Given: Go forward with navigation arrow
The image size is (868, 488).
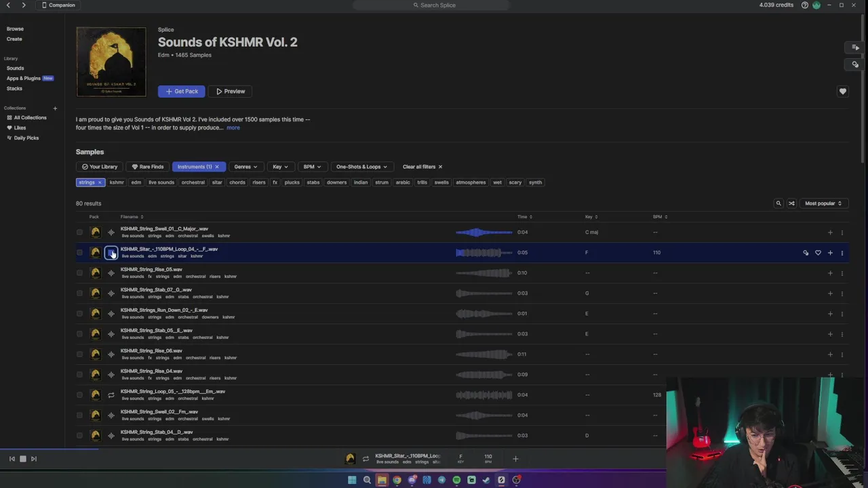Looking at the screenshot, I should [x=24, y=5].
